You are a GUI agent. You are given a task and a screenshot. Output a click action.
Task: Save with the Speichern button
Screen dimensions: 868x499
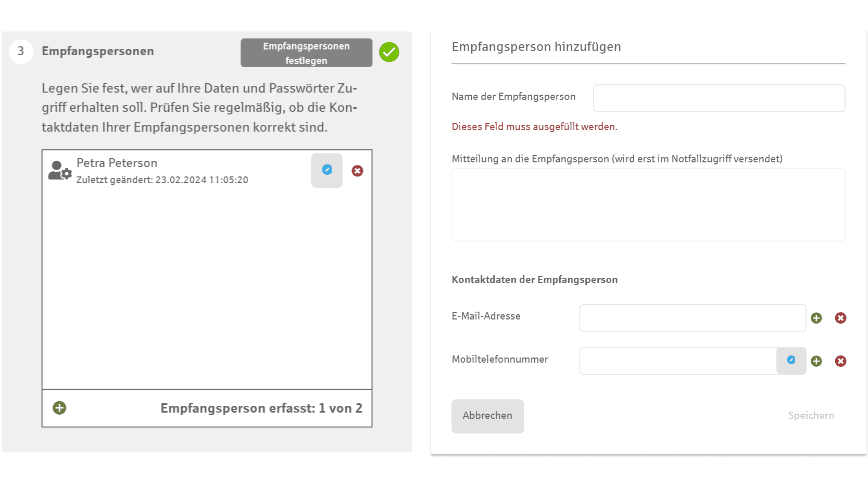(x=811, y=416)
